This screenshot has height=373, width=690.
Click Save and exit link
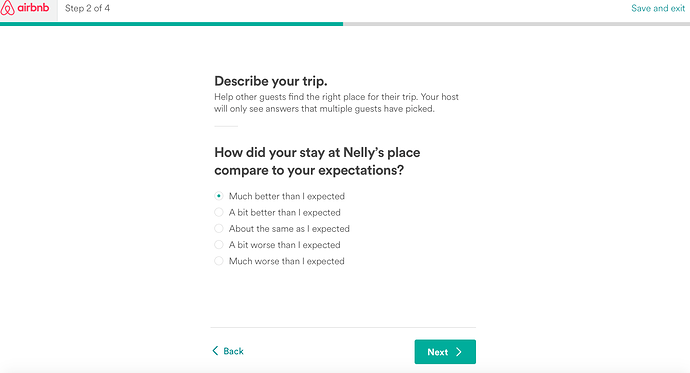click(658, 8)
